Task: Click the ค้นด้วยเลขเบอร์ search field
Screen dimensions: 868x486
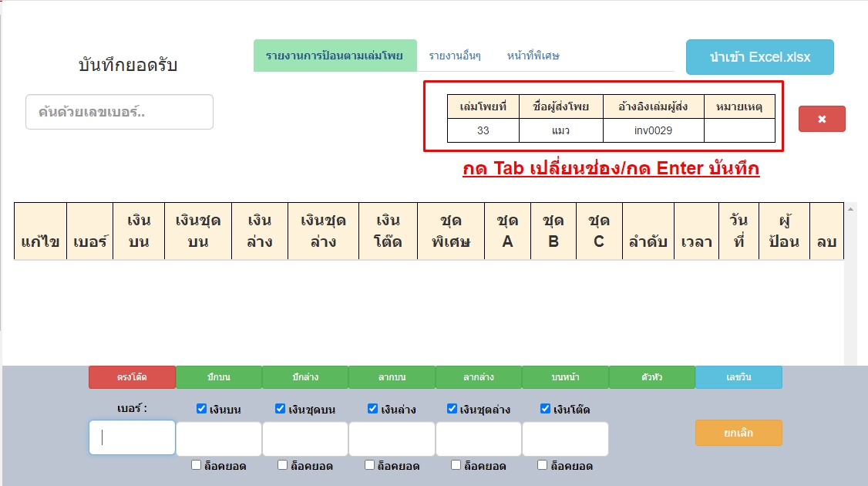Action: [119, 112]
